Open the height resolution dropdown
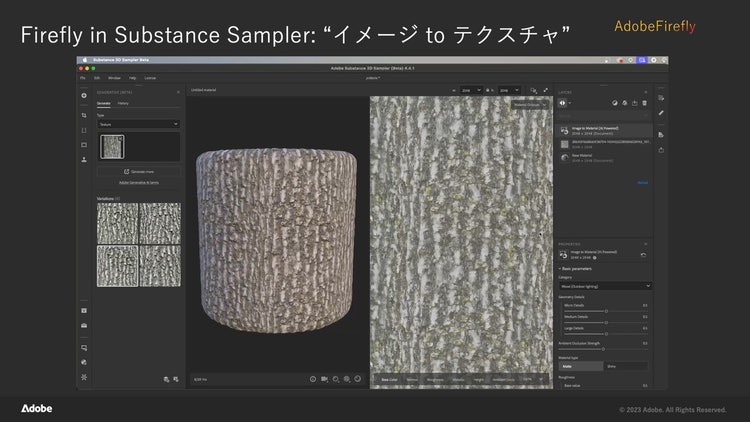The image size is (750, 422). pyautogui.click(x=509, y=90)
